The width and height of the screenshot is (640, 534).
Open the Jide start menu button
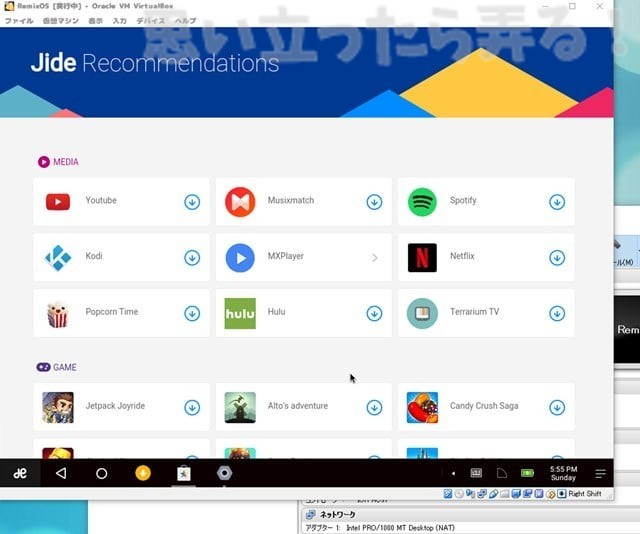pyautogui.click(x=20, y=473)
